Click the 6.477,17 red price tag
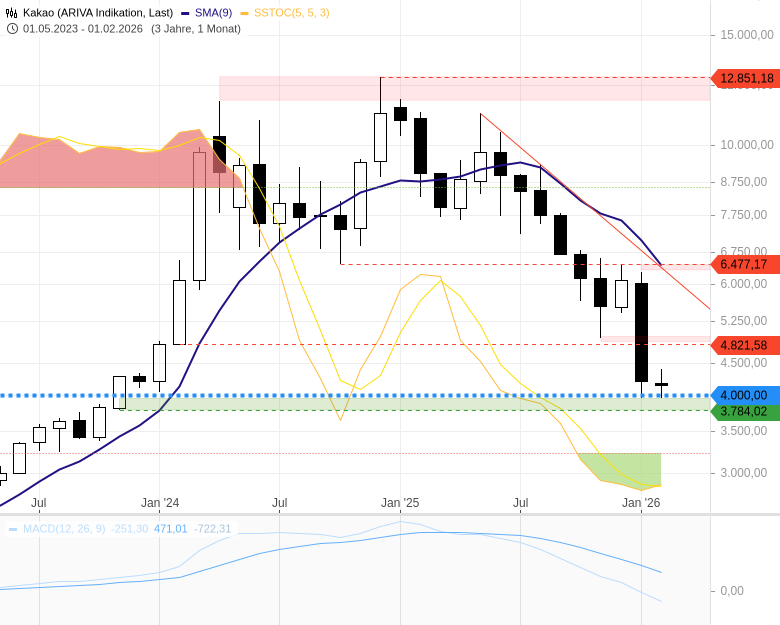This screenshot has width=780, height=625. pos(745,264)
